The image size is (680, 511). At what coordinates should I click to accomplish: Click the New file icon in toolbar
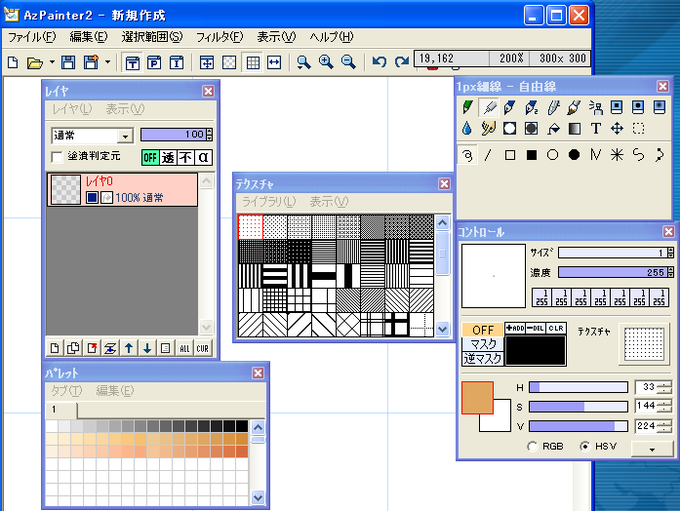click(13, 62)
